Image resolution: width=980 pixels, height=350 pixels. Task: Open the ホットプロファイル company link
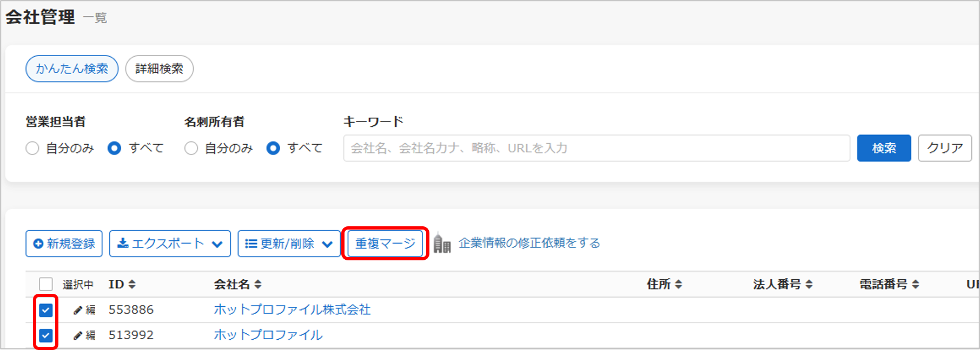268,335
